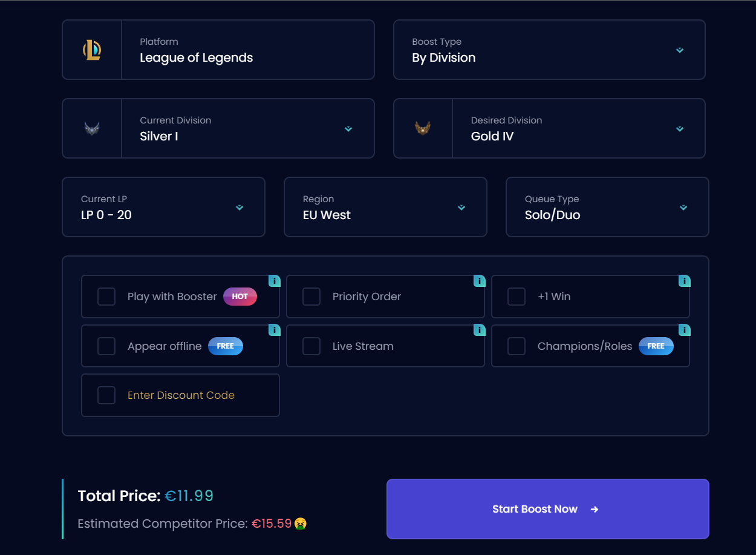This screenshot has width=756, height=555.
Task: Check the Priority Order option
Action: click(x=311, y=297)
